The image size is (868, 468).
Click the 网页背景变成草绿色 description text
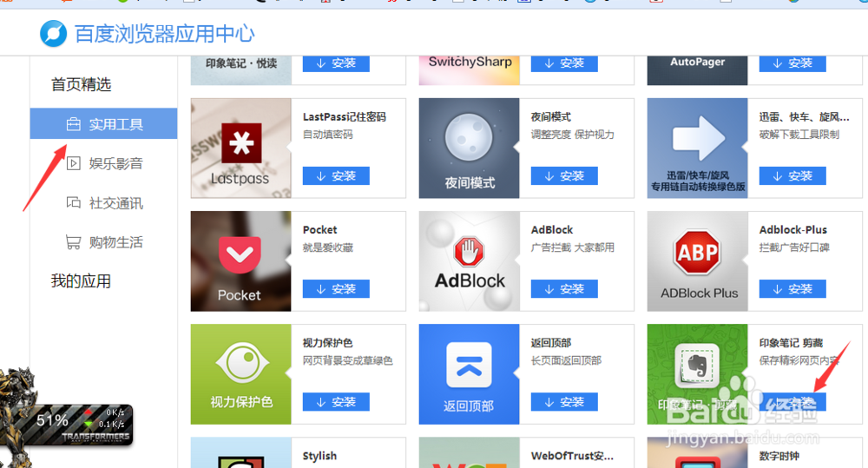(348, 360)
